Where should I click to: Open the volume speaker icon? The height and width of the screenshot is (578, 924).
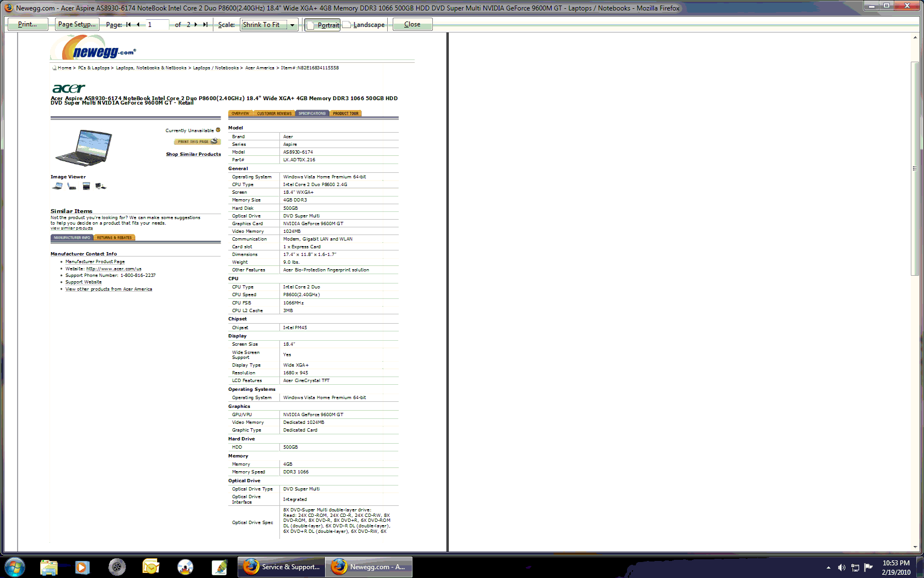tap(842, 568)
